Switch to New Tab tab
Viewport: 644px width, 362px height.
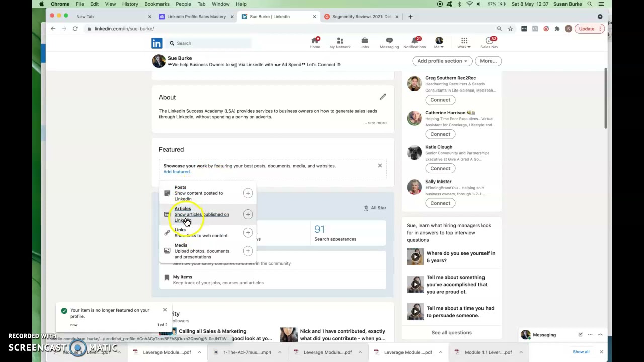click(x=114, y=17)
